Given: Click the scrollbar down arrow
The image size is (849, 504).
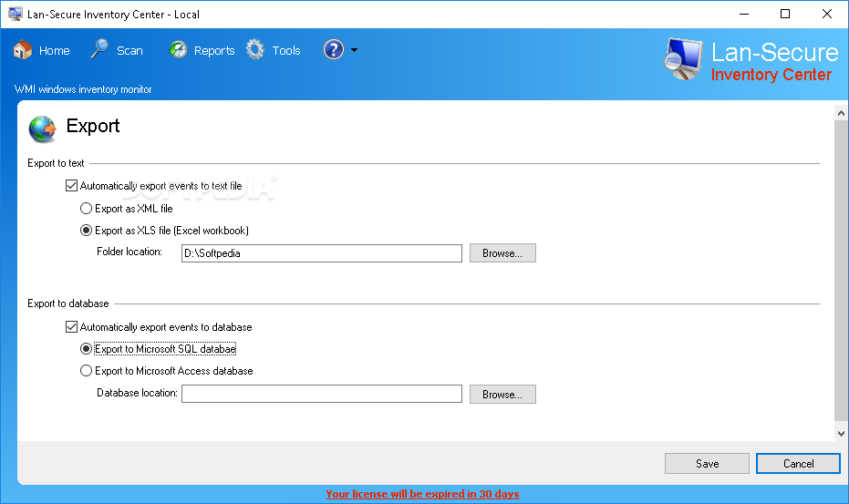Looking at the screenshot, I should [x=841, y=433].
